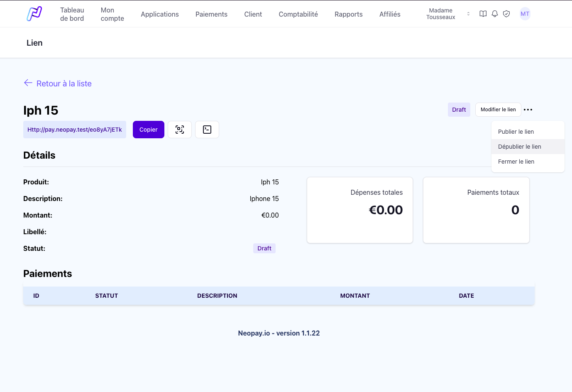Open the Paiements navigation tab
Image resolution: width=572 pixels, height=392 pixels.
pyautogui.click(x=211, y=14)
